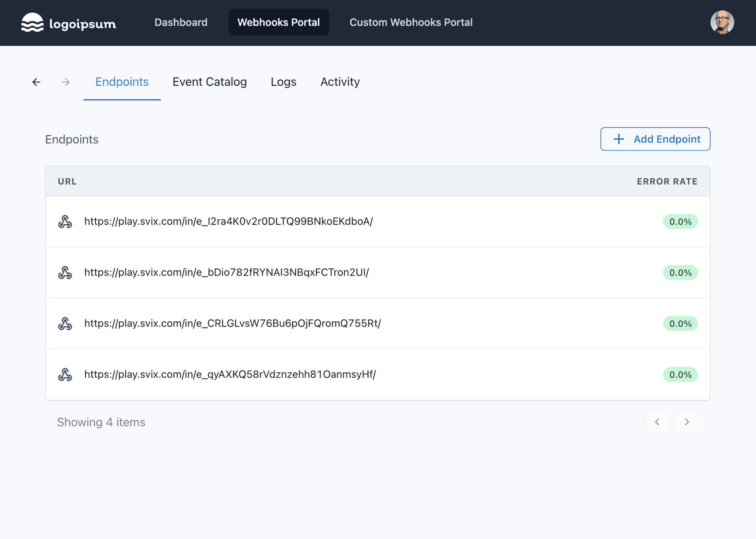Go to next page with right pagination chevron
756x539 pixels.
tap(687, 422)
